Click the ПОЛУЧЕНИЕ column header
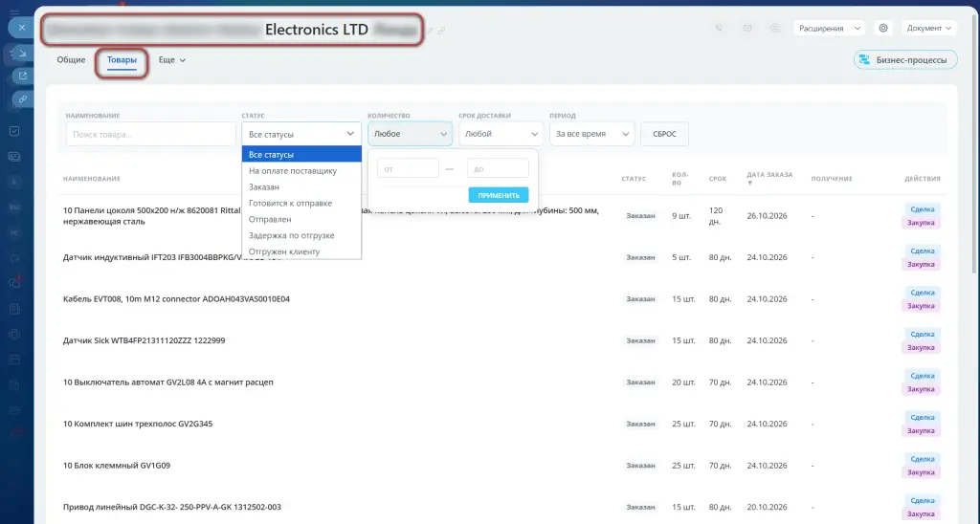This screenshot has width=980, height=524. click(832, 179)
